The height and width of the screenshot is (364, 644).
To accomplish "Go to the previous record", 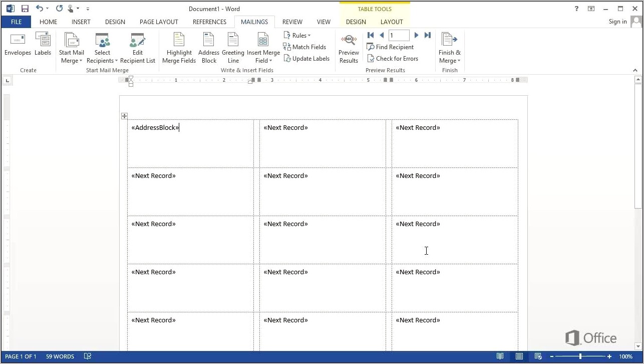I will tap(382, 35).
